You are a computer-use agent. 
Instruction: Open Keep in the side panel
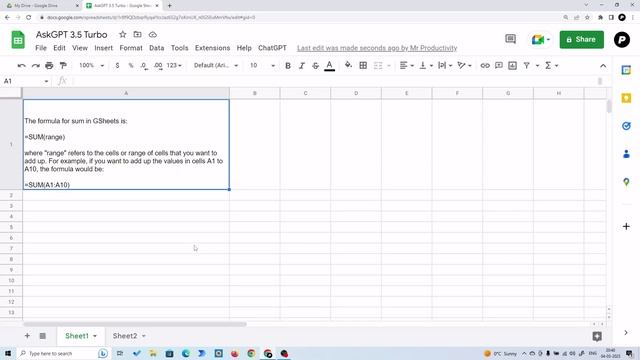click(x=626, y=98)
